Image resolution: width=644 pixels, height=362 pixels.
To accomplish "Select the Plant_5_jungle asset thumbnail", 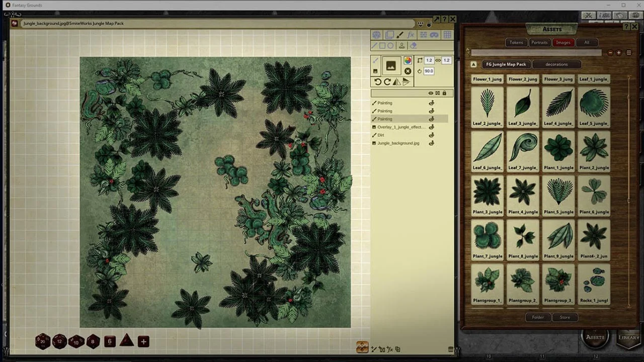I will (x=558, y=195).
